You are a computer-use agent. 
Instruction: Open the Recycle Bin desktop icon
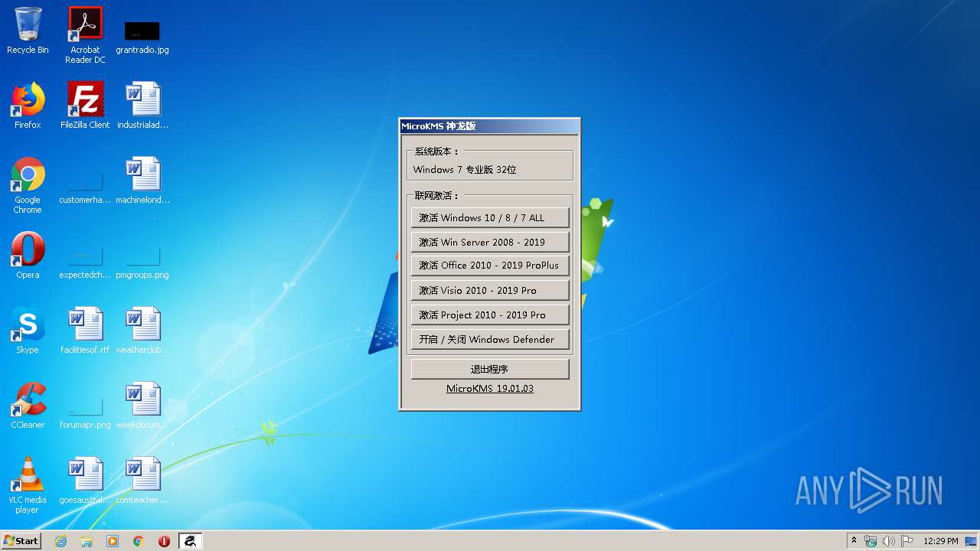(x=28, y=31)
